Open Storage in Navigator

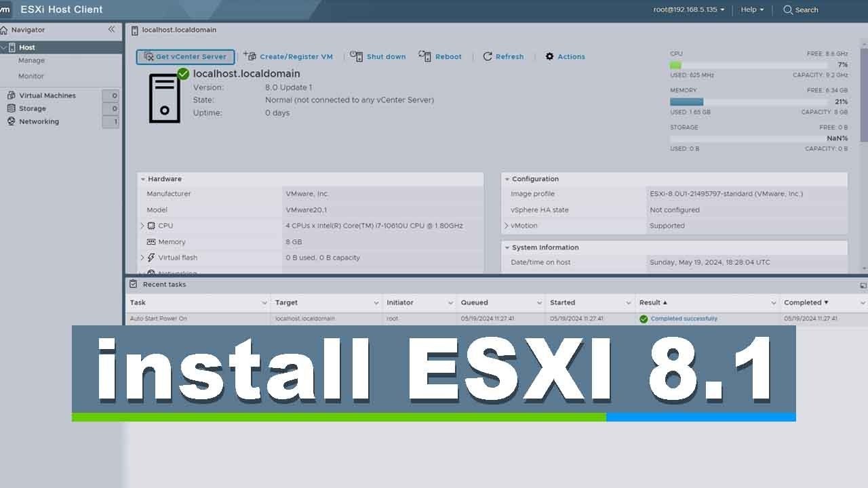(33, 108)
